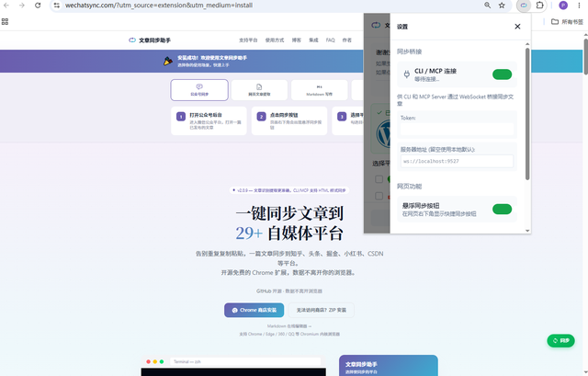Reload the page
The image size is (588, 376).
point(38,6)
